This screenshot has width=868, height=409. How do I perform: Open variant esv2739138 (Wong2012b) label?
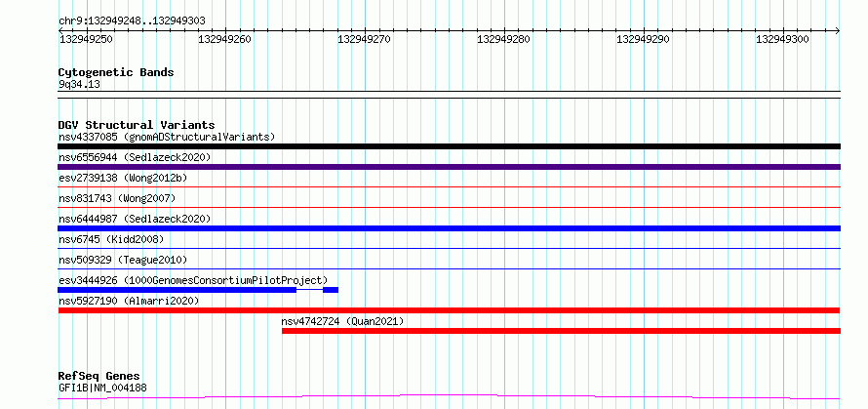coord(123,178)
